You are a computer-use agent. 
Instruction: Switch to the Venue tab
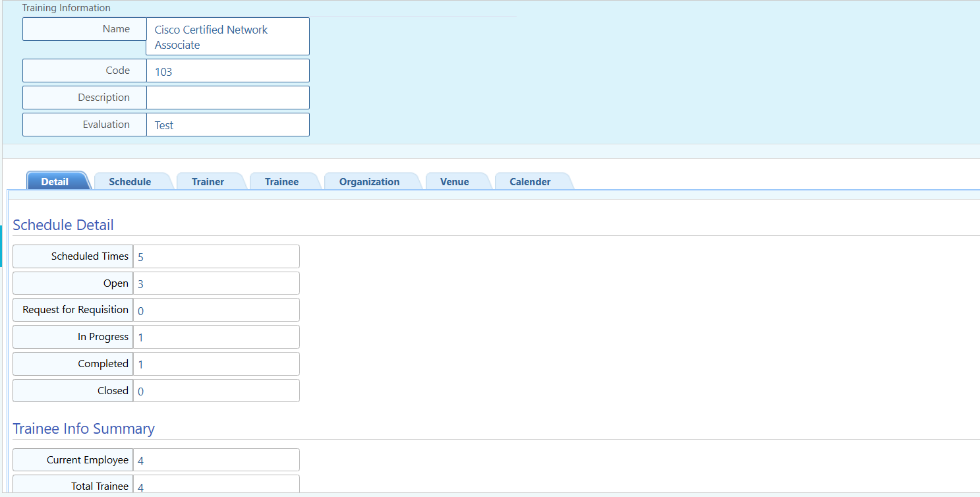454,182
